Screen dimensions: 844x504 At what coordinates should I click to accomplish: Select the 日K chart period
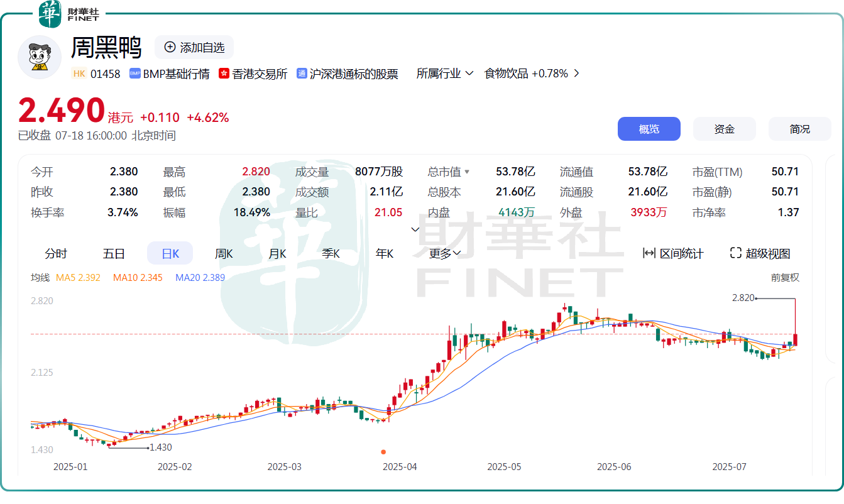(x=170, y=253)
